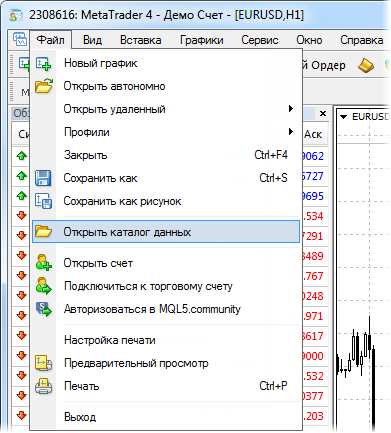The height and width of the screenshot is (433, 391).
Task: Open the Справка menu
Action: click(361, 40)
